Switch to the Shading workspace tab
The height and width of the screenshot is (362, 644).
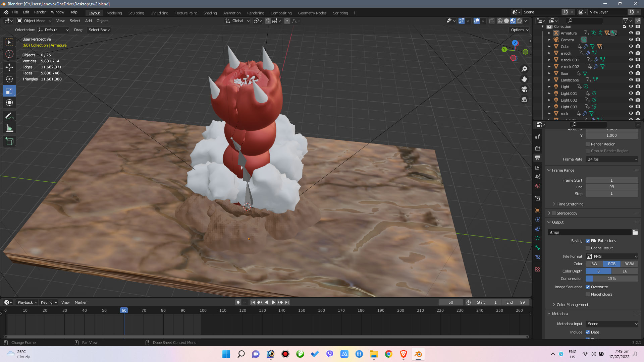210,13
